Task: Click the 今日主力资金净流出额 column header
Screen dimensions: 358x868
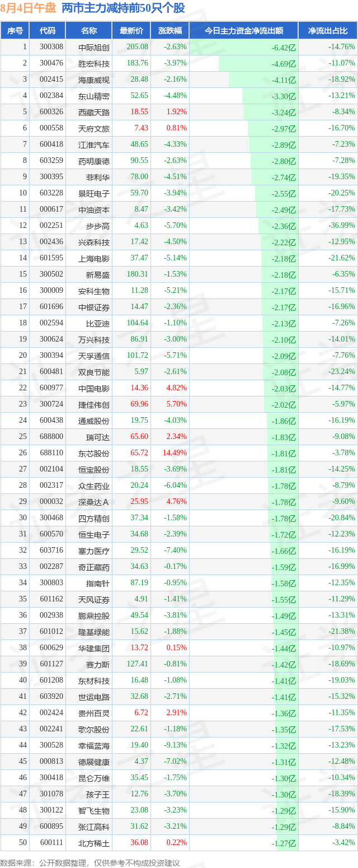Action: [244, 31]
